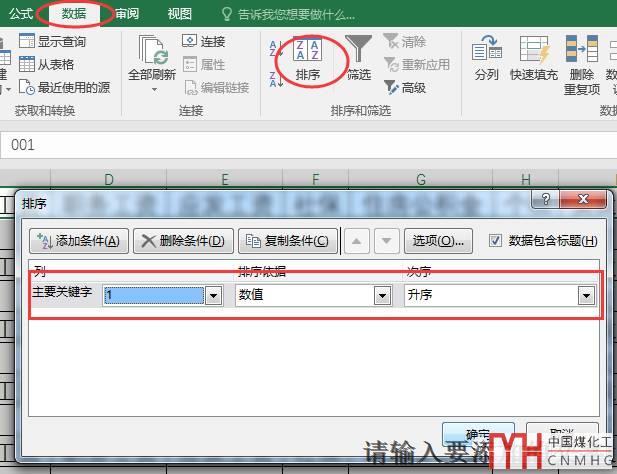Click 删除重复项 icon
617x474 pixels.
coord(582,65)
